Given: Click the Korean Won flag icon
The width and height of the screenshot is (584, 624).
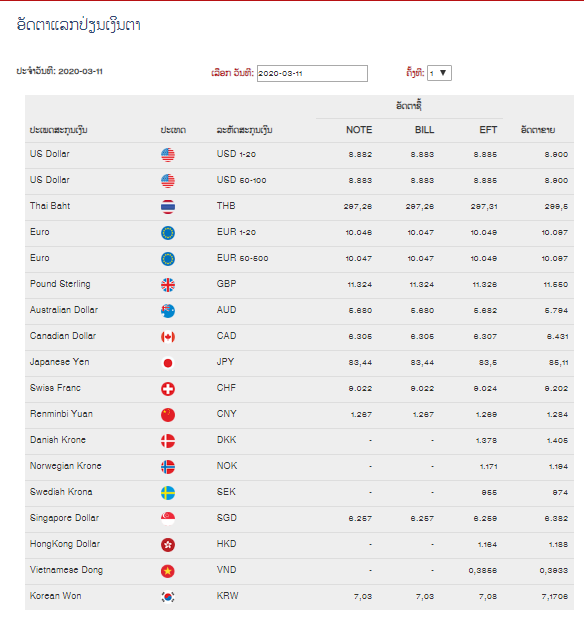Looking at the screenshot, I should pos(168,597).
